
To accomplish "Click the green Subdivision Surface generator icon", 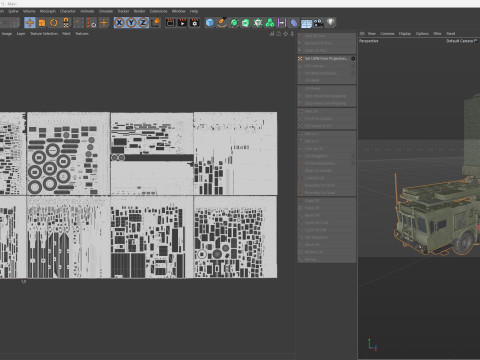I will (x=234, y=23).
